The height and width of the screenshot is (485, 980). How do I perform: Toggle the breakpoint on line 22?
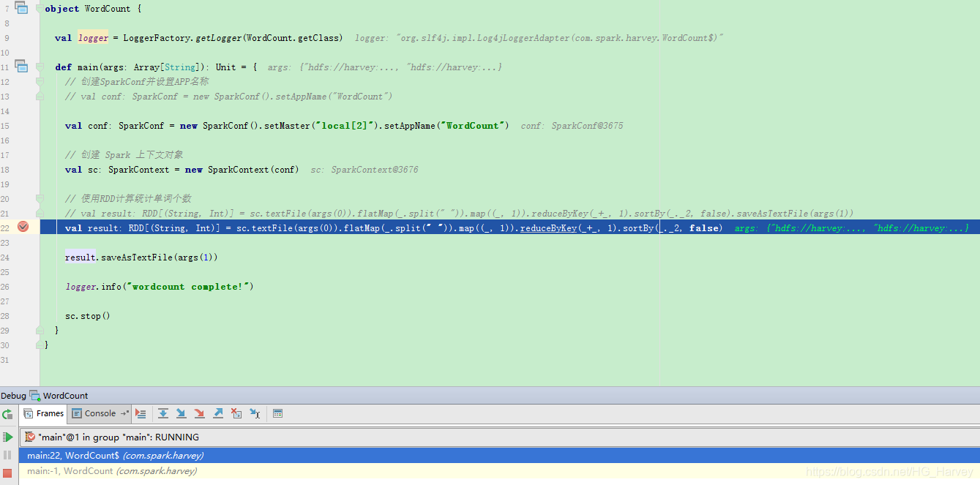23,227
